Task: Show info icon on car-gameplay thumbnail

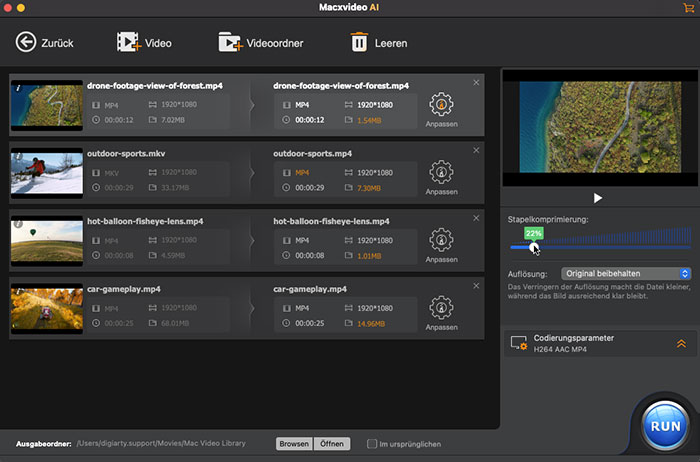Action: click(x=18, y=291)
